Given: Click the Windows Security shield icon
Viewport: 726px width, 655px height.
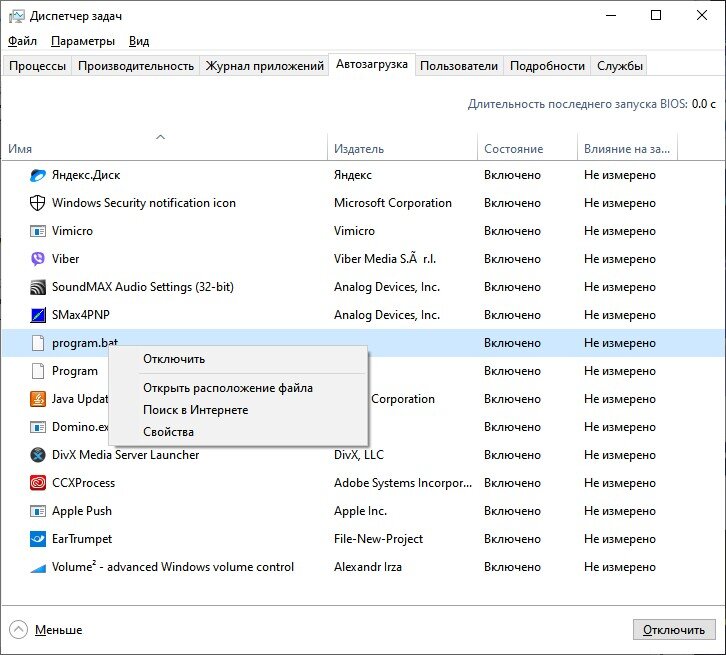Looking at the screenshot, I should pos(38,203).
